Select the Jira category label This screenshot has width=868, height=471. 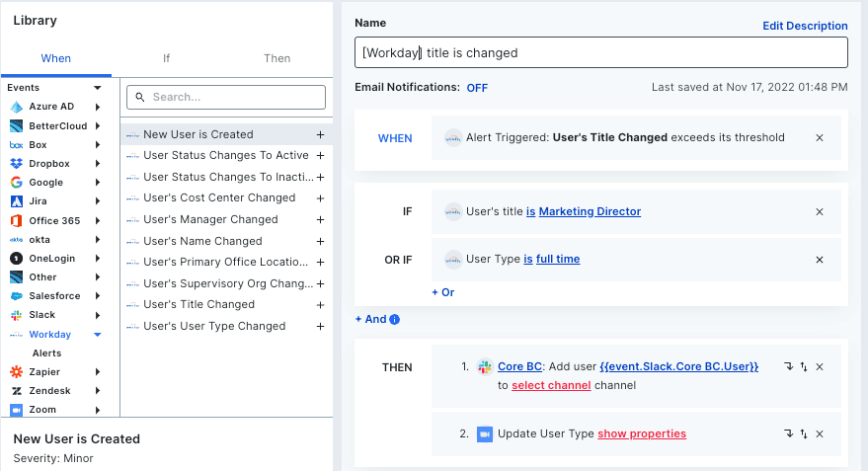click(38, 201)
